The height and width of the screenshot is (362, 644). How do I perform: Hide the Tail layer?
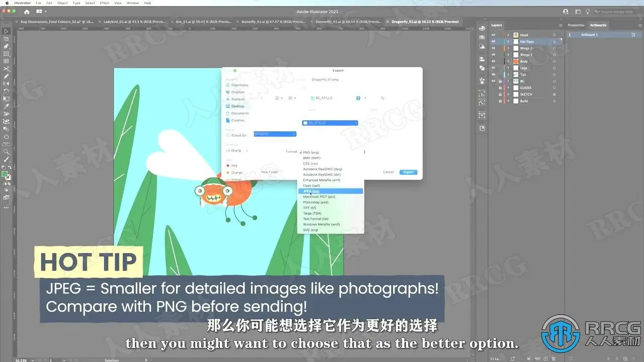(493, 74)
